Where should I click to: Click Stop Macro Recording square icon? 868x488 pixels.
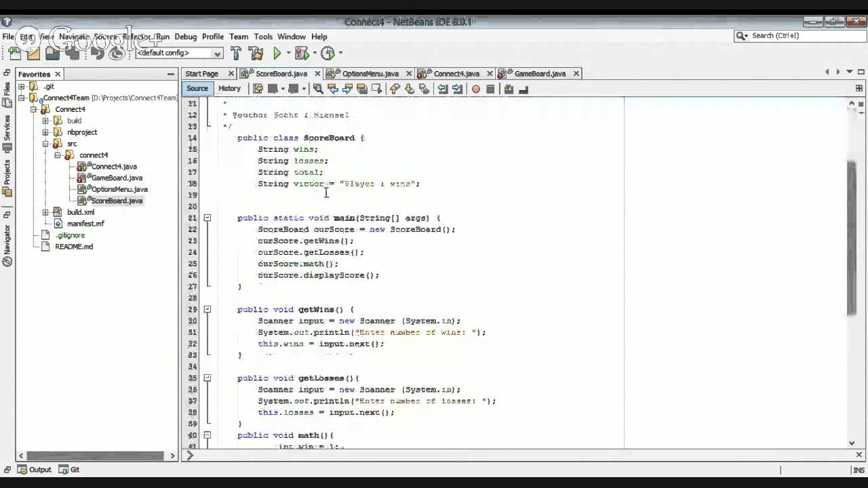490,89
